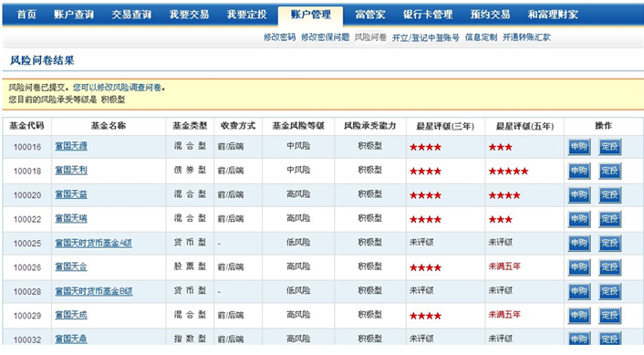Click 晨星评级(三年) column header
The image size is (644, 355).
click(445, 126)
